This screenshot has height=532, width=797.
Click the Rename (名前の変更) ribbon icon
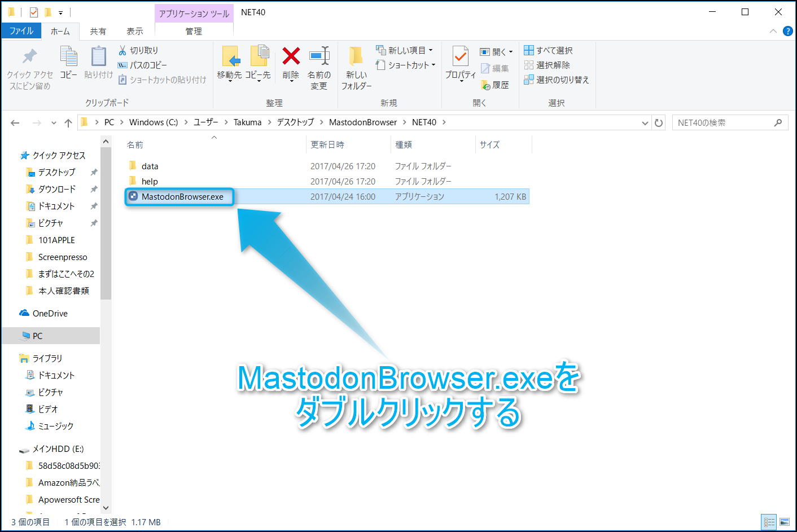[319, 57]
